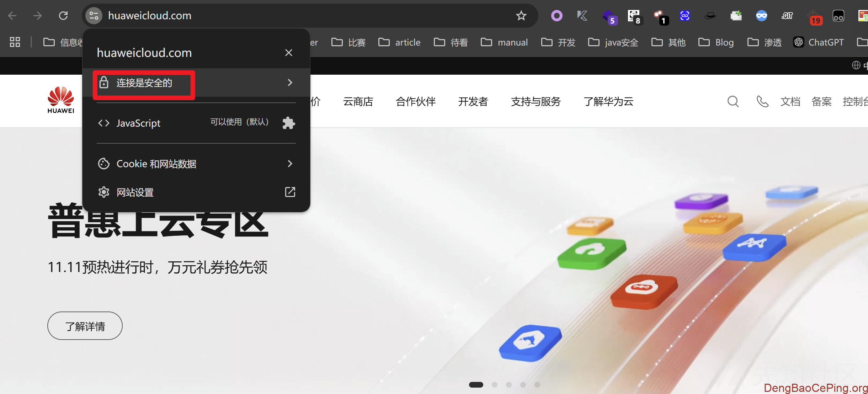Screen dimensions: 868x394
Task: Select the second carousel pagination dot
Action: (495, 384)
